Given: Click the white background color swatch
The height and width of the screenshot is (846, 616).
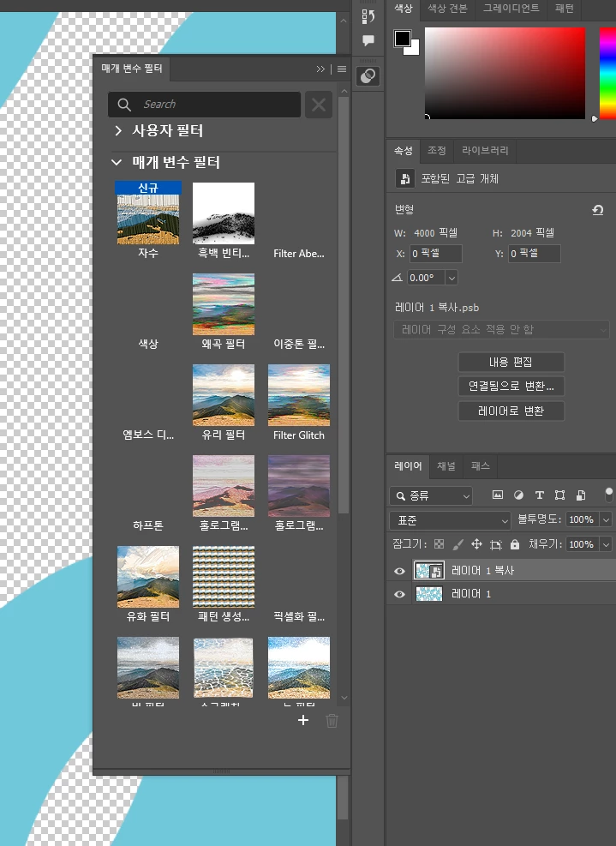Looking at the screenshot, I should point(415,50).
